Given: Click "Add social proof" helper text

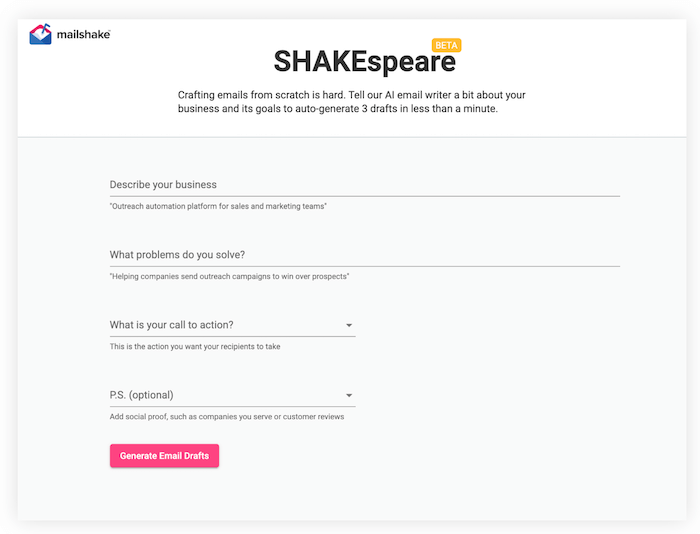Looking at the screenshot, I should tap(227, 417).
